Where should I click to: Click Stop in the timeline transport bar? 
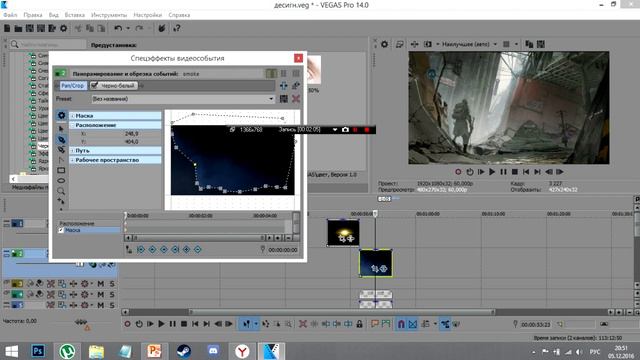(184, 324)
